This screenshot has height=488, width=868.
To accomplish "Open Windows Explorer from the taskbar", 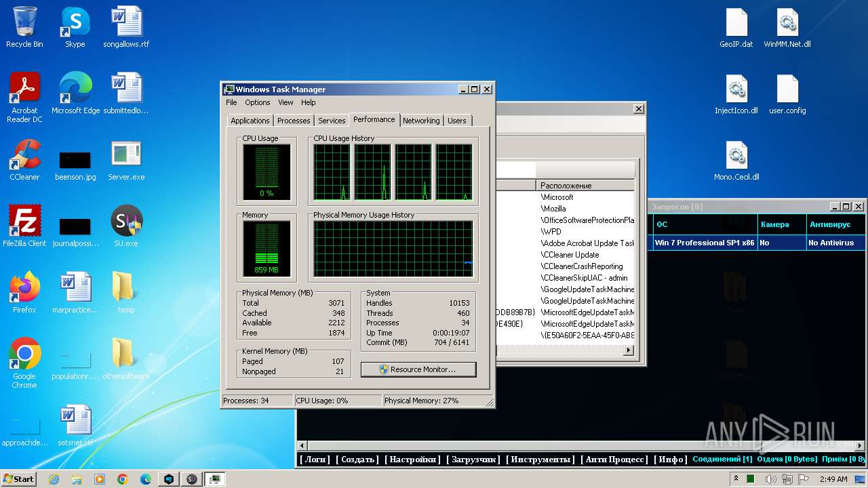I will click(x=77, y=479).
